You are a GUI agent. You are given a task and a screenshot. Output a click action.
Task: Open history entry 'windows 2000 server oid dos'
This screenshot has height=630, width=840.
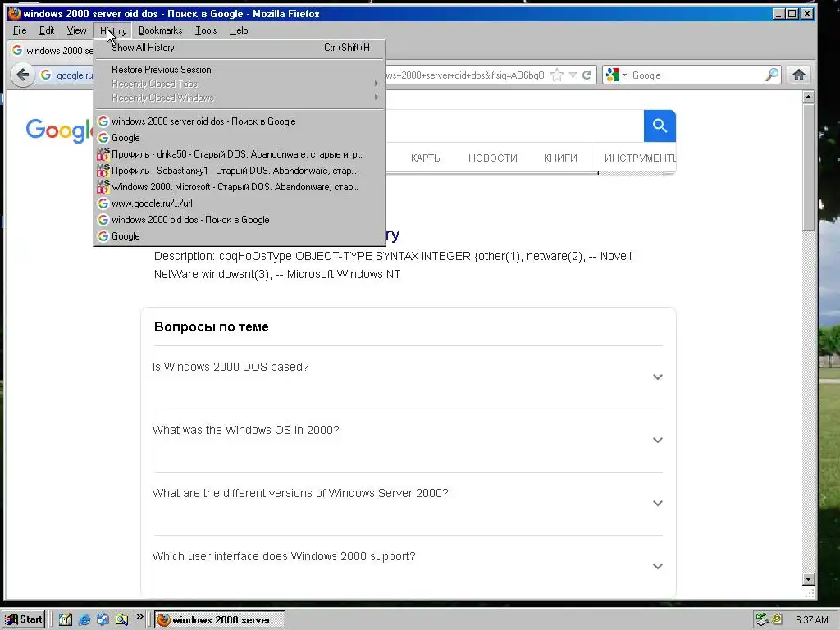(x=240, y=121)
